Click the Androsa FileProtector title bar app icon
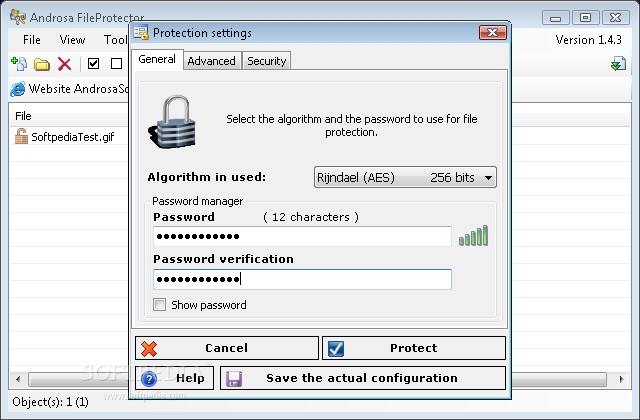The width and height of the screenshot is (640, 420). 18,17
